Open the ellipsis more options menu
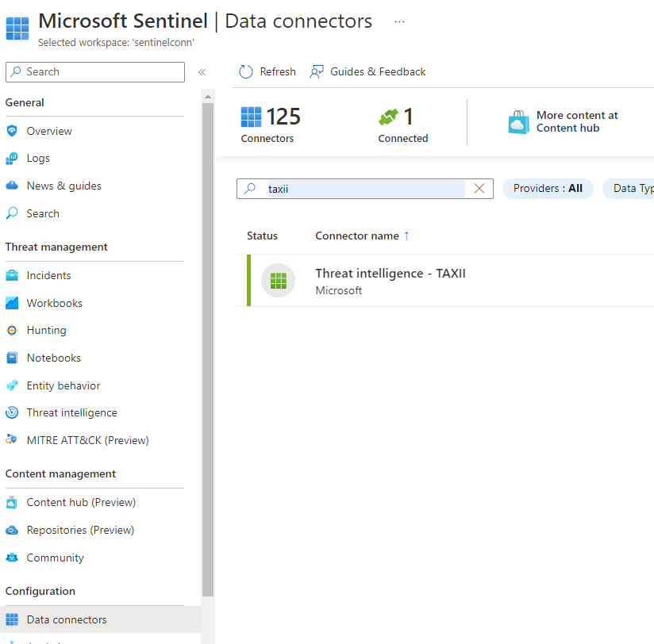This screenshot has width=654, height=644. pyautogui.click(x=399, y=21)
